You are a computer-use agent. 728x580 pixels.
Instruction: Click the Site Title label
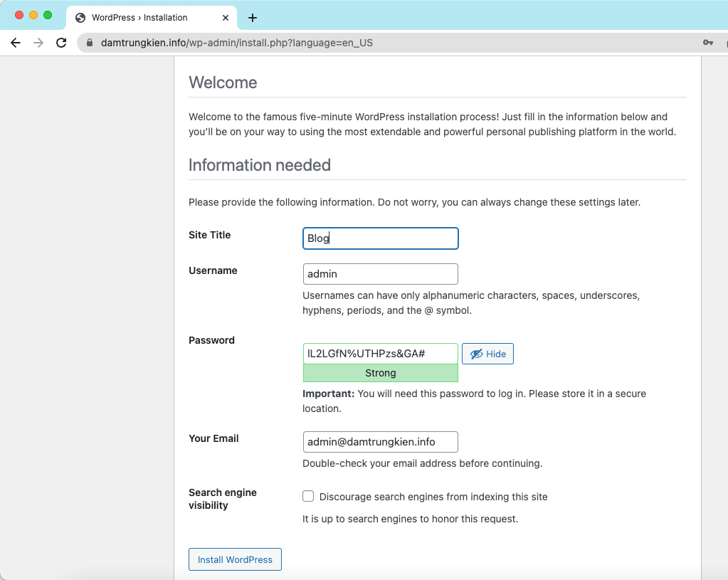click(209, 235)
